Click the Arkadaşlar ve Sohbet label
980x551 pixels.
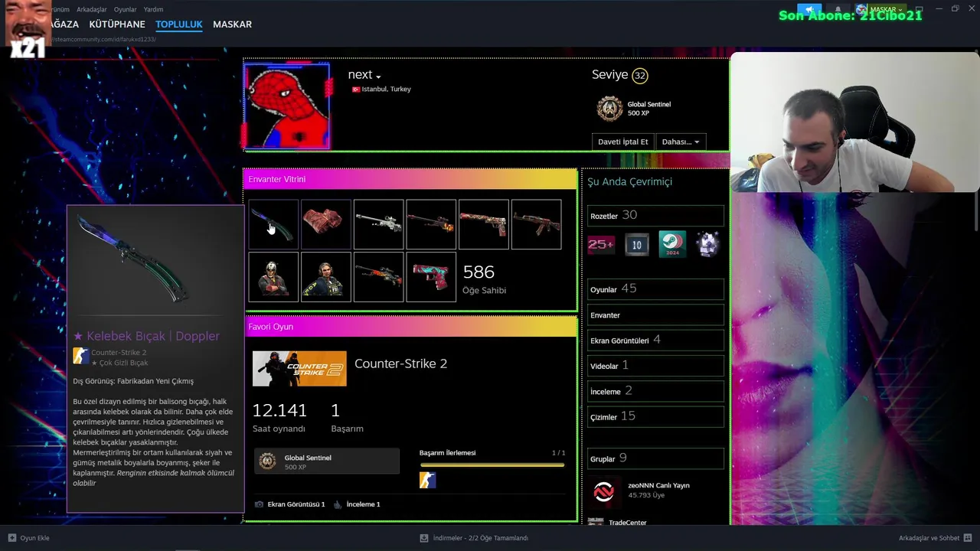929,538
